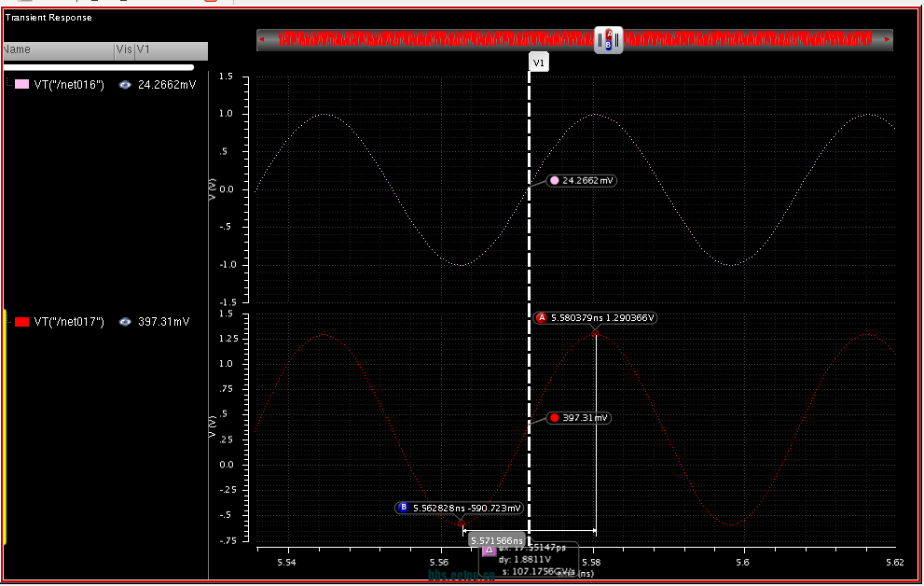924x586 pixels.
Task: Click right arrow of overview scrollbar
Action: coord(887,40)
